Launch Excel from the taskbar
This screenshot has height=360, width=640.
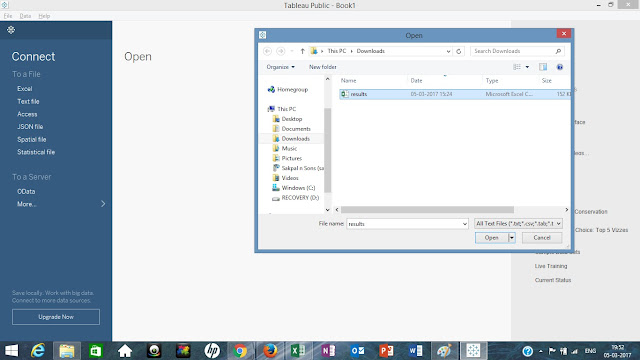pyautogui.click(x=298, y=351)
